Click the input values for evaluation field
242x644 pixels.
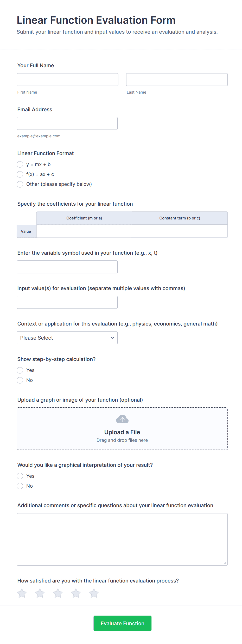(67, 302)
